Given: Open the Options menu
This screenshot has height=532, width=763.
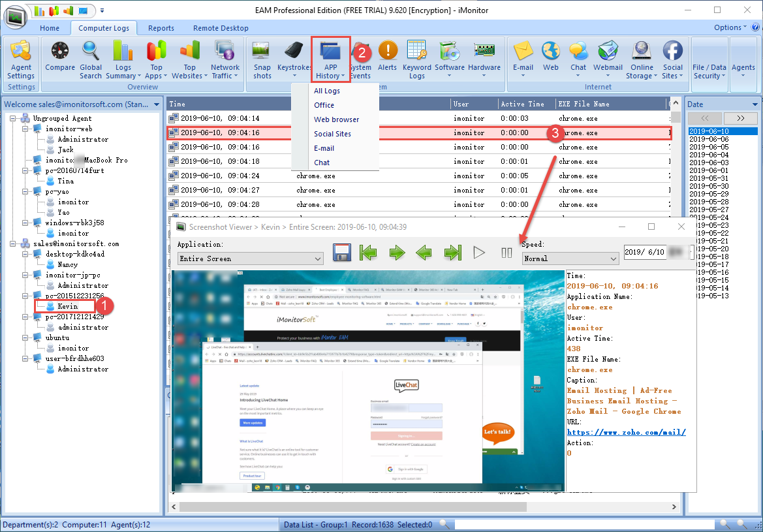Looking at the screenshot, I should (x=730, y=28).
